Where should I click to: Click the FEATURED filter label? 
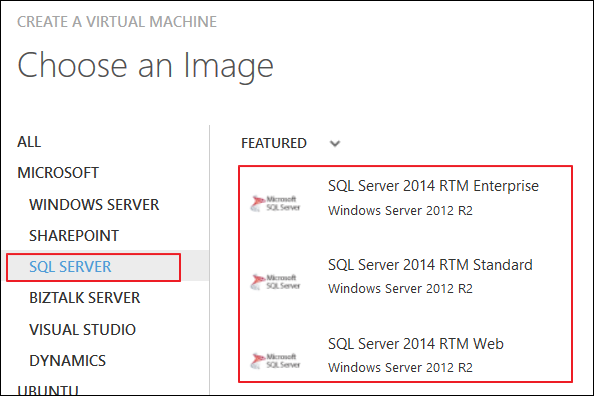point(274,143)
